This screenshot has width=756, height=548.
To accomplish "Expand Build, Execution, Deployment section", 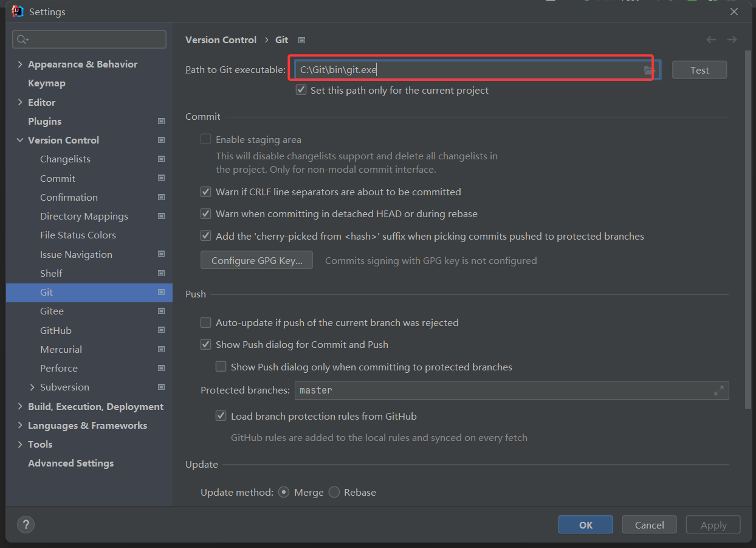I will (x=20, y=406).
